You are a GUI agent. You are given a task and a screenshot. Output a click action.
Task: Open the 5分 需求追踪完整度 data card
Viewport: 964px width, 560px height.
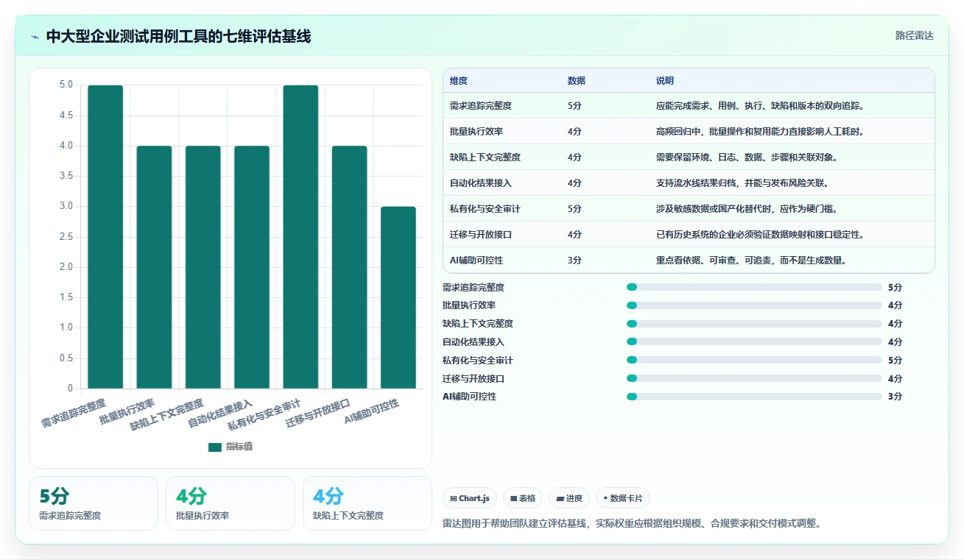click(94, 503)
